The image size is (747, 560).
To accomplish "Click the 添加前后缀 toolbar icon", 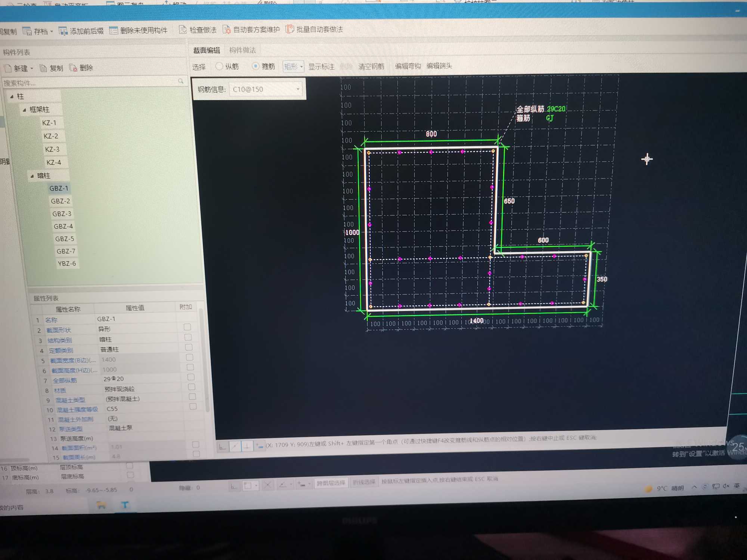I will (x=63, y=31).
